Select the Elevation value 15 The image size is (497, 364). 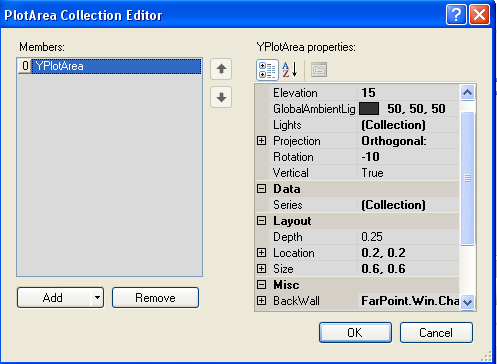(x=368, y=93)
